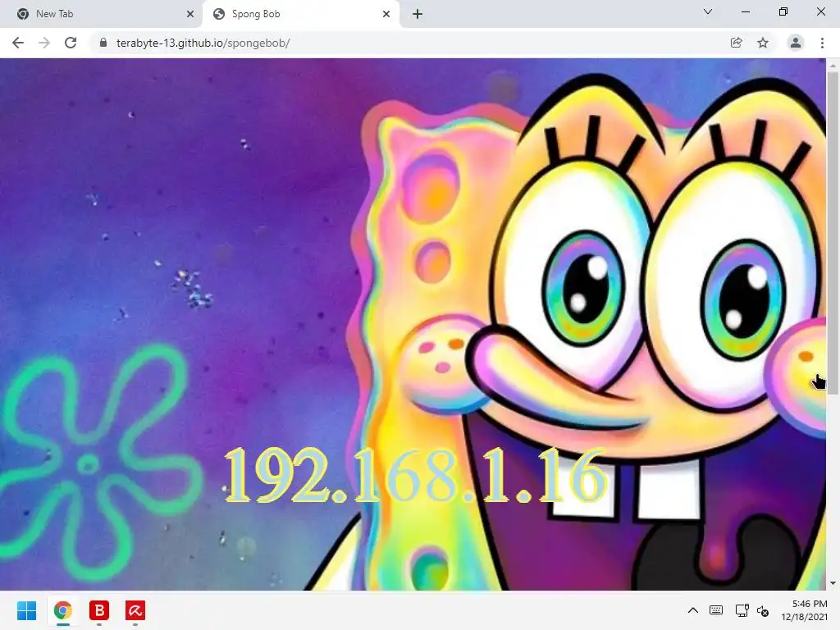
Task: Go back to the previous page
Action: click(18, 43)
